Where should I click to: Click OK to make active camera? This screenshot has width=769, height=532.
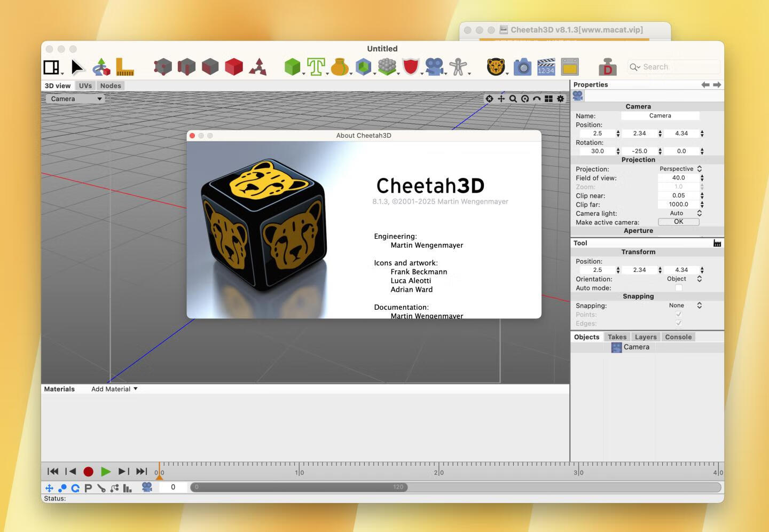pos(678,222)
